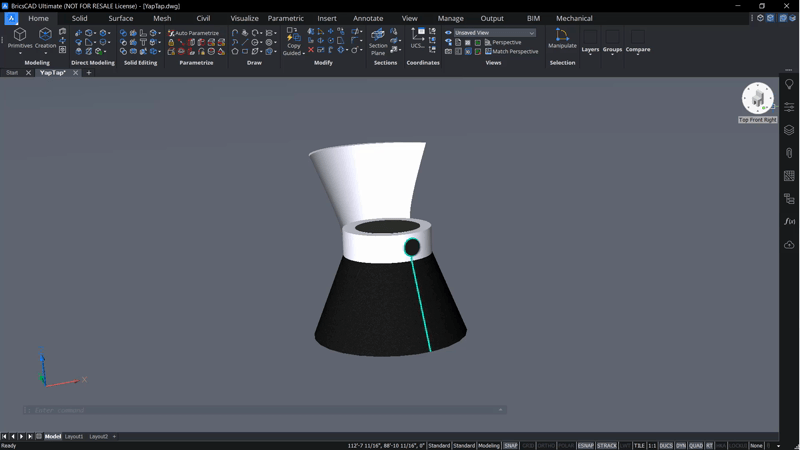This screenshot has width=800, height=450.
Task: Click the BricsCAD application logo button
Action: (11, 18)
